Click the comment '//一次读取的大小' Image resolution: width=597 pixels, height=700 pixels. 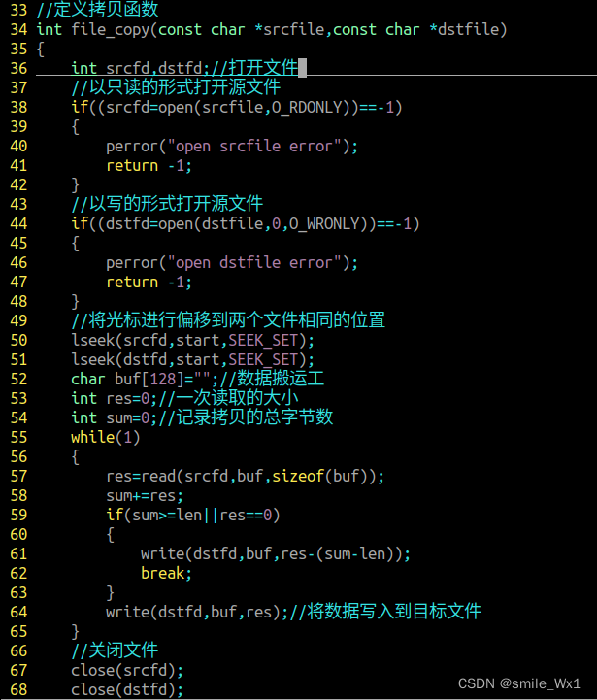point(228,398)
